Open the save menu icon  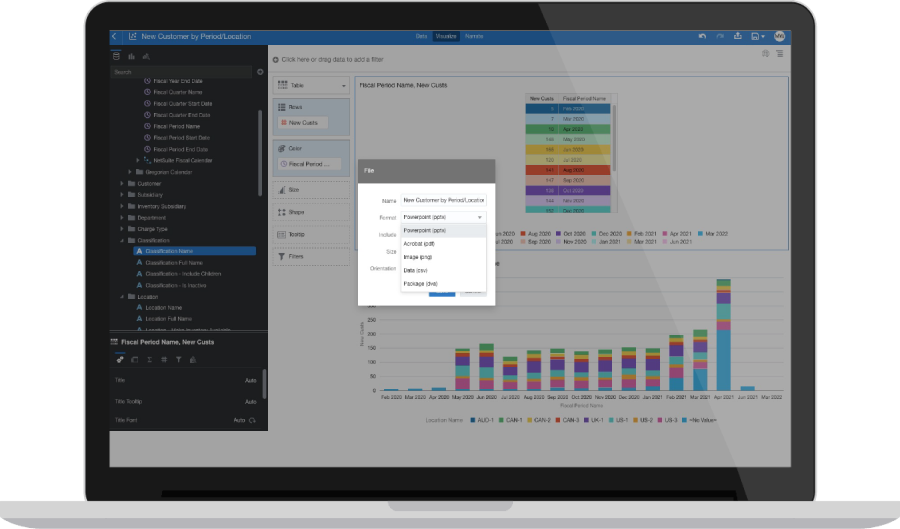click(x=758, y=36)
